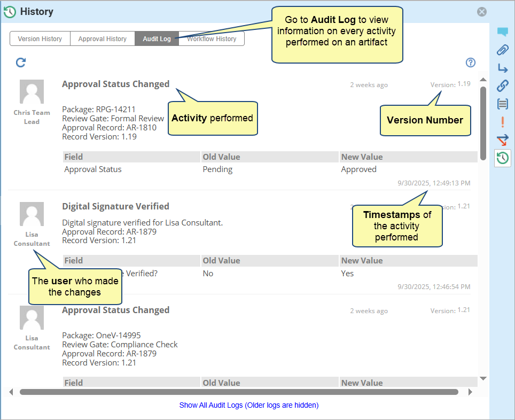Open the help question mark icon
The width and height of the screenshot is (515, 420).
(x=471, y=63)
